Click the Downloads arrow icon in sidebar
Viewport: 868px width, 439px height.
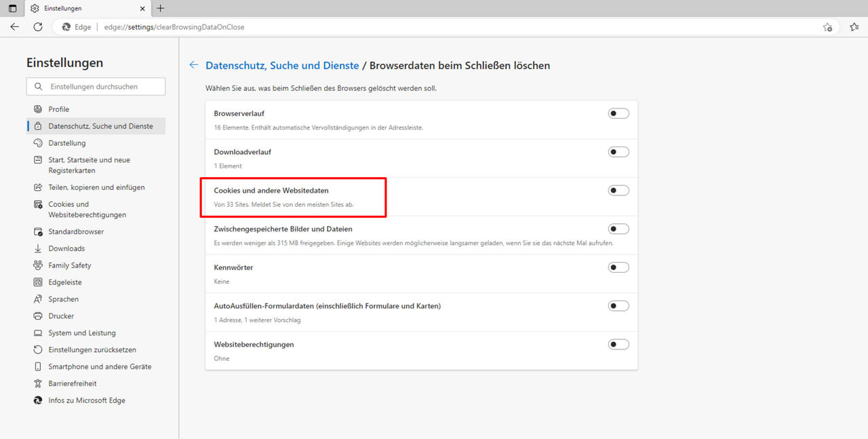[38, 248]
